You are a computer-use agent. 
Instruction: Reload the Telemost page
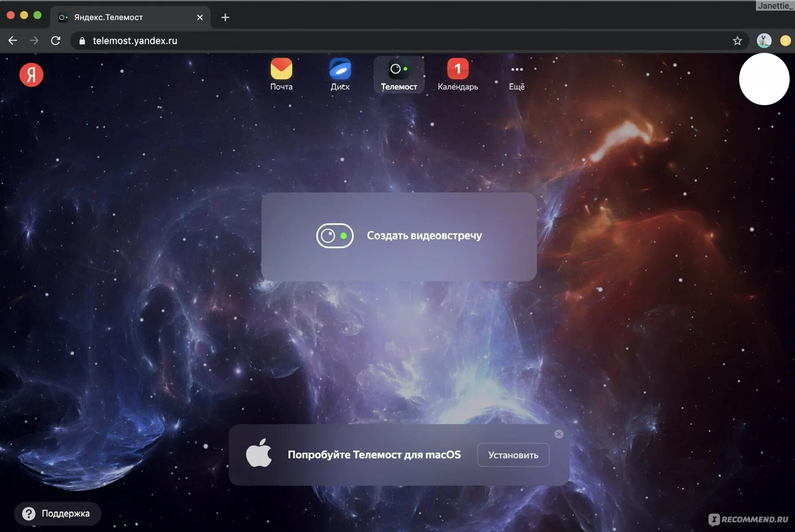(x=55, y=41)
